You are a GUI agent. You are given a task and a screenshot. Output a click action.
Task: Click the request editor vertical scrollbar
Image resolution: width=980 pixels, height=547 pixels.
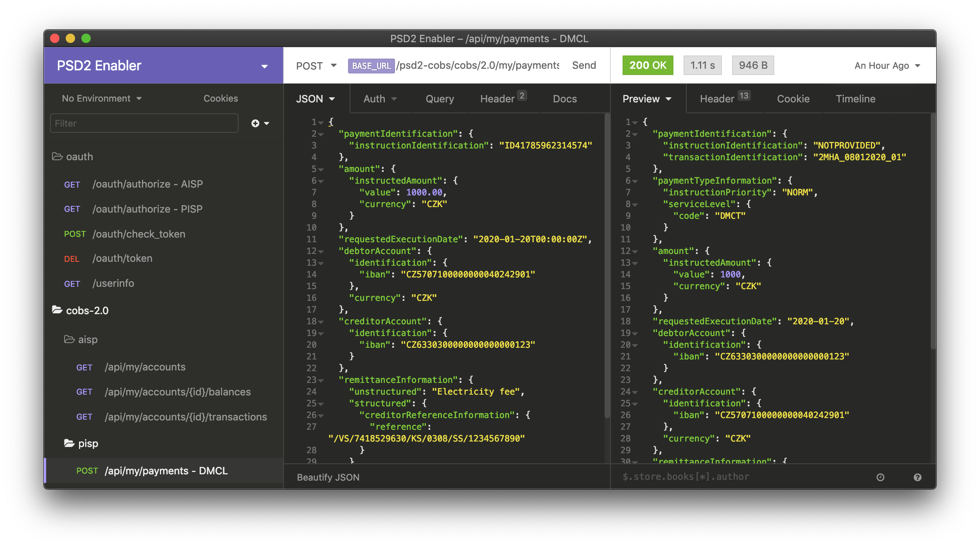pyautogui.click(x=607, y=266)
